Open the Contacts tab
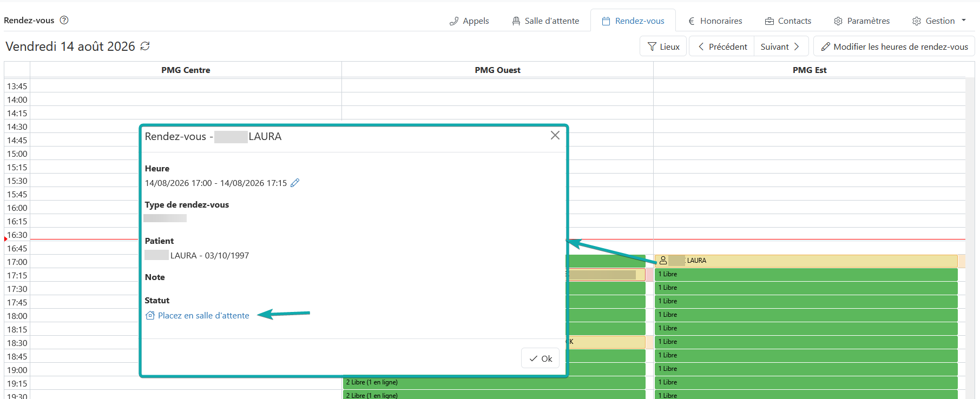The height and width of the screenshot is (399, 980). (788, 21)
